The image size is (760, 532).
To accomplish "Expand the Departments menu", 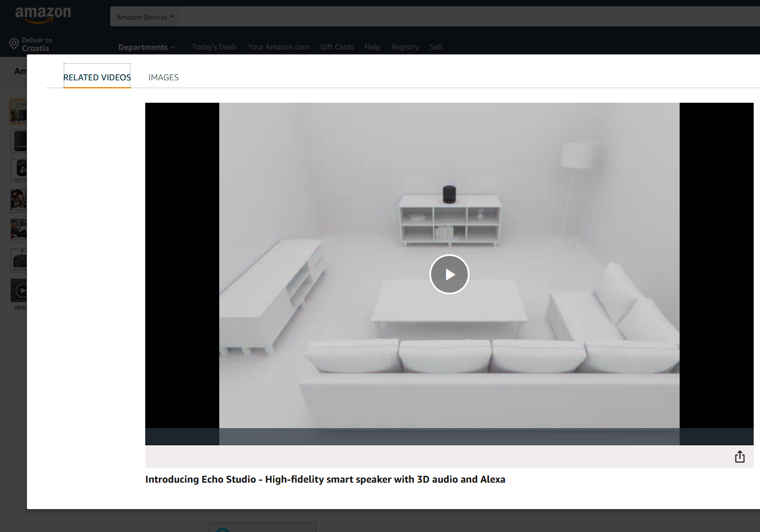I will (146, 47).
